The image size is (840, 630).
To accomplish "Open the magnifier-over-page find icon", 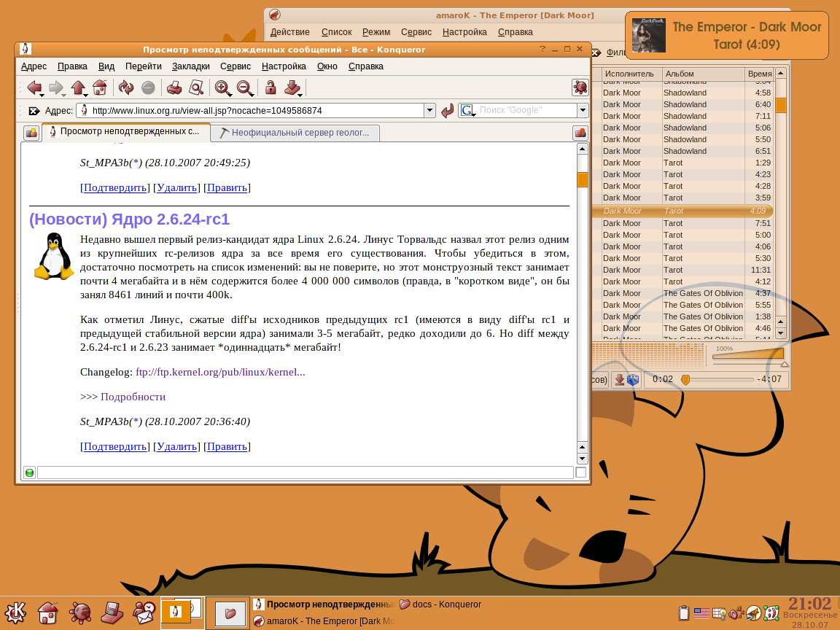I will click(x=196, y=87).
